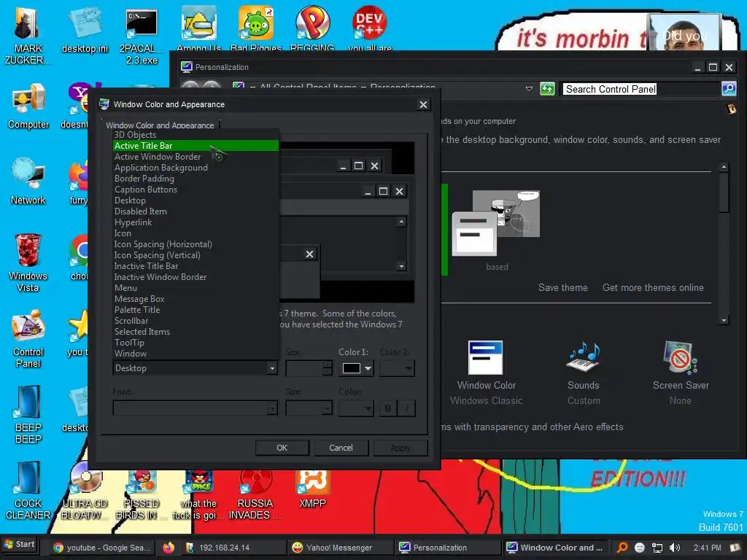
Task: Collapse the Item dropdown showing Desktop
Action: 271,368
